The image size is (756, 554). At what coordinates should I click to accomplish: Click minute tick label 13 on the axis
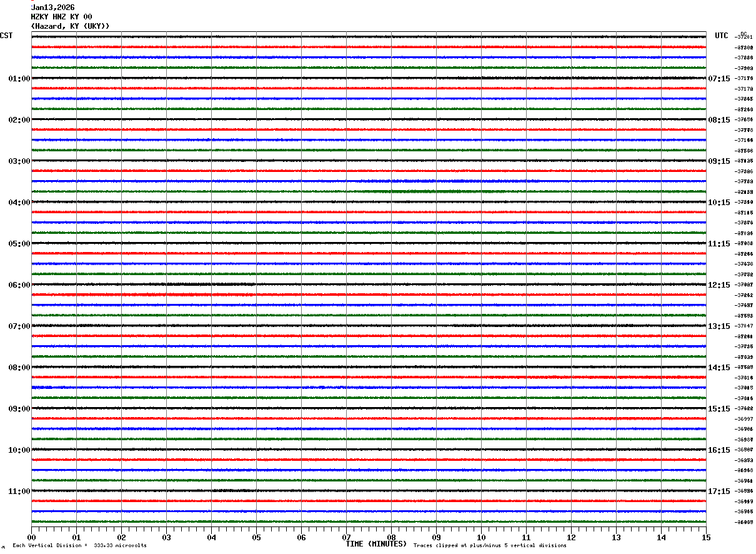coord(616,538)
